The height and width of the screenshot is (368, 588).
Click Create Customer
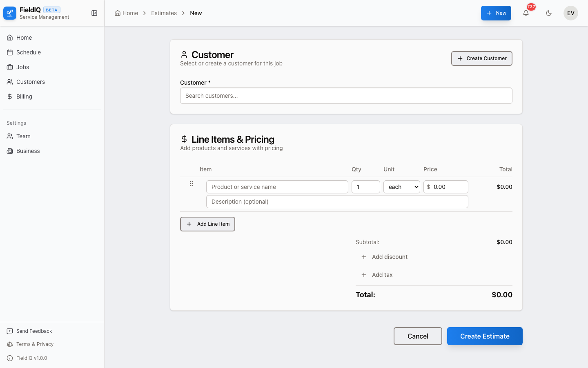(481, 58)
